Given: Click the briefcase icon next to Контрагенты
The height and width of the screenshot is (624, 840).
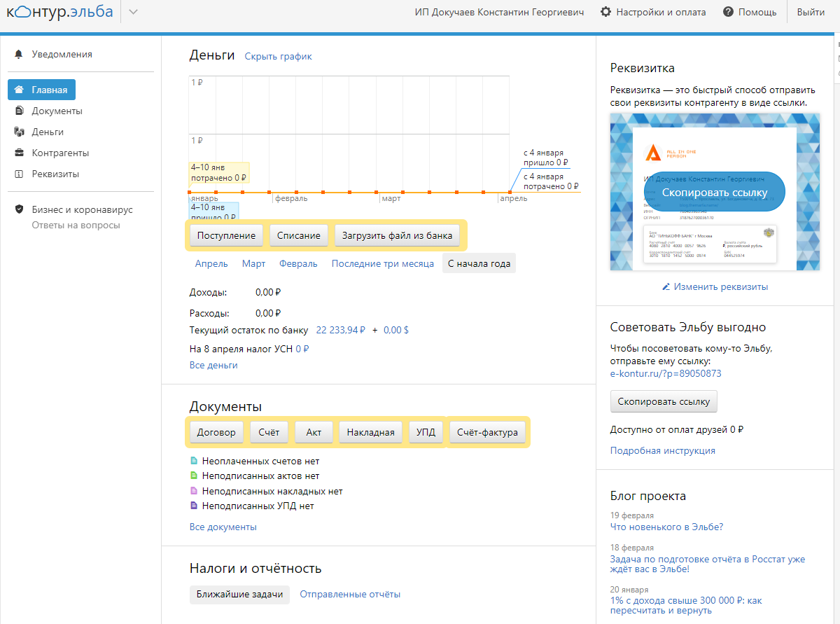Looking at the screenshot, I should click(19, 153).
